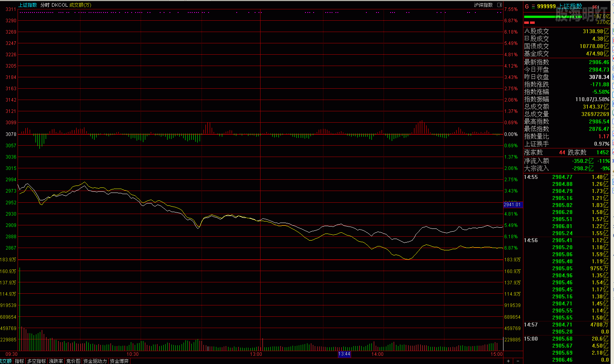This screenshot has width=614, height=364.
Task: Click the 分时 chart mode label
Action: (45, 5)
